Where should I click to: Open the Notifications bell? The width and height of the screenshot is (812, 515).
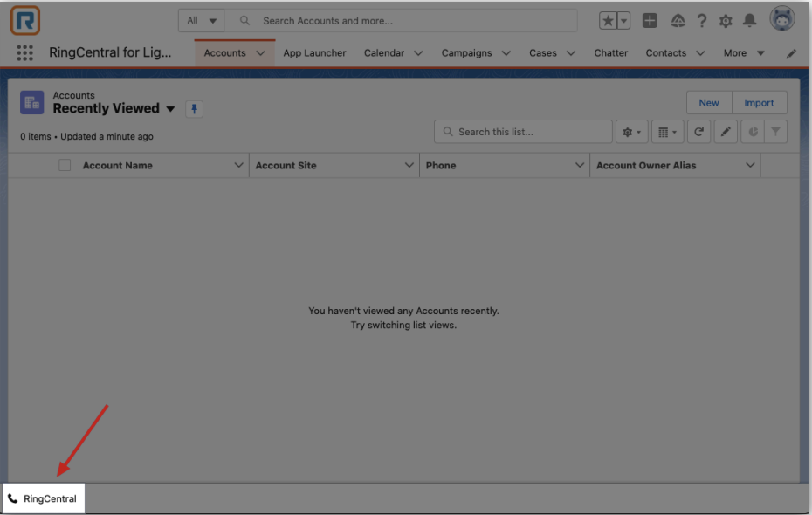click(749, 21)
